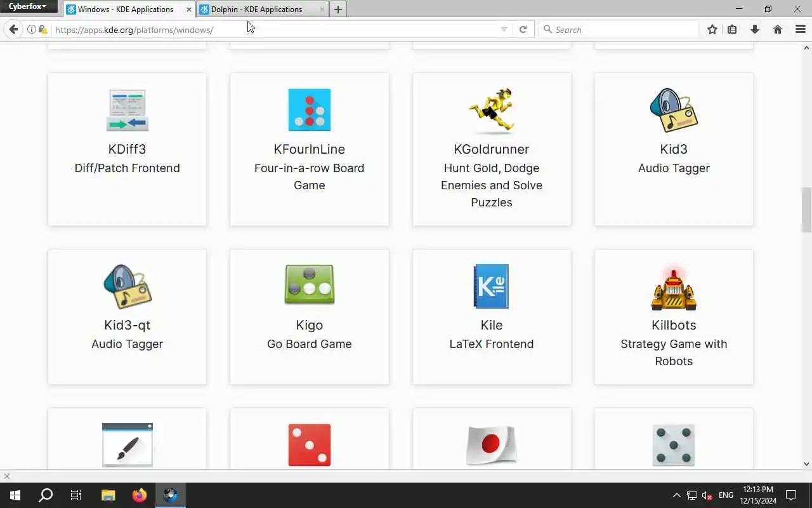Click the Kid3-qt speaker icon
The height and width of the screenshot is (508, 812).
127,286
